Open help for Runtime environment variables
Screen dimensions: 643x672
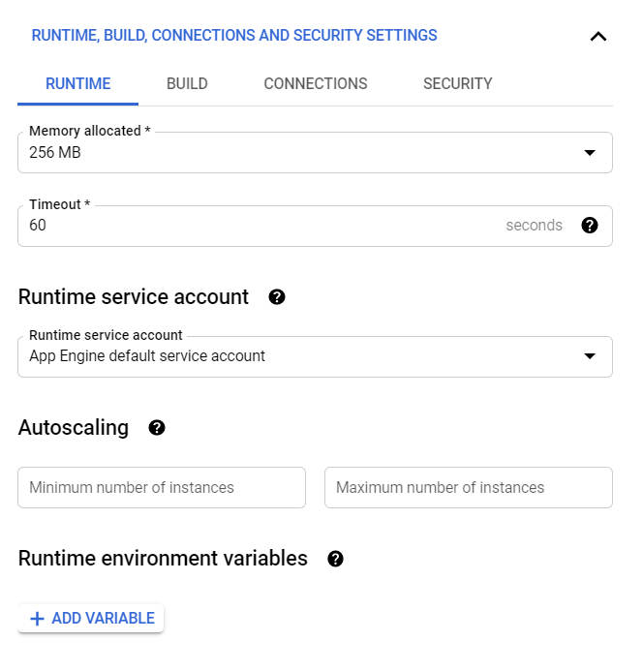pos(336,559)
